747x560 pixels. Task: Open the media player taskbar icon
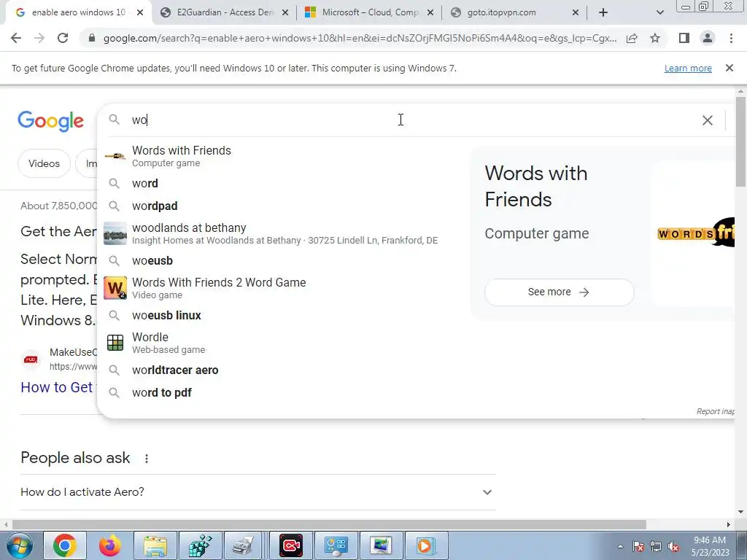[x=426, y=545]
